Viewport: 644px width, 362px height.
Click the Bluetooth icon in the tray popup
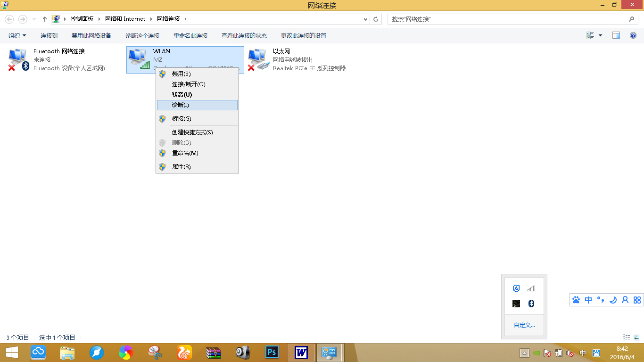[532, 304]
